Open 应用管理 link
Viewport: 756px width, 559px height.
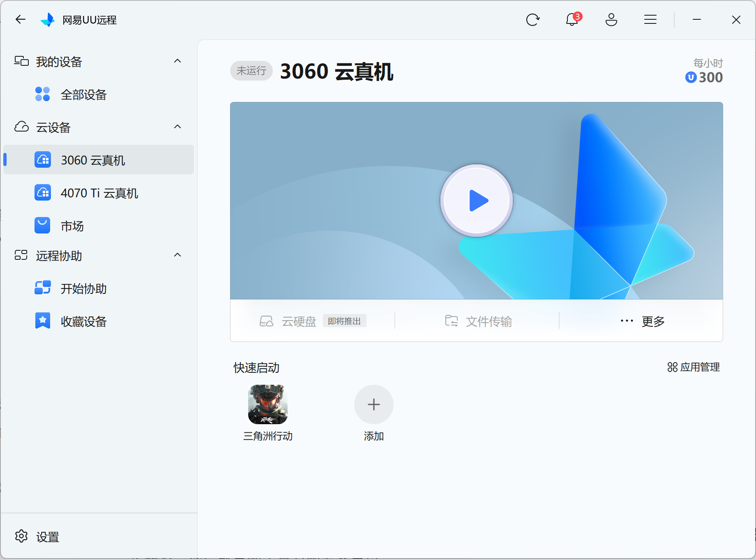click(x=694, y=367)
